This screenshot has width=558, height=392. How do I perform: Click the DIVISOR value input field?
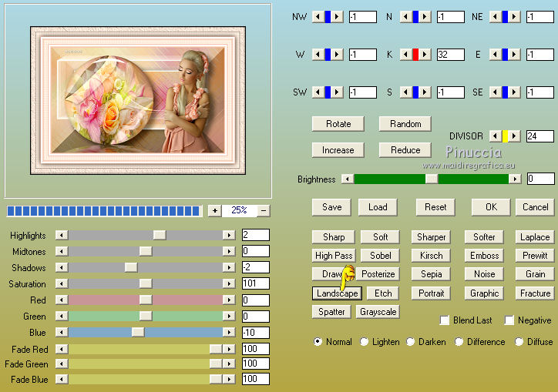point(540,136)
